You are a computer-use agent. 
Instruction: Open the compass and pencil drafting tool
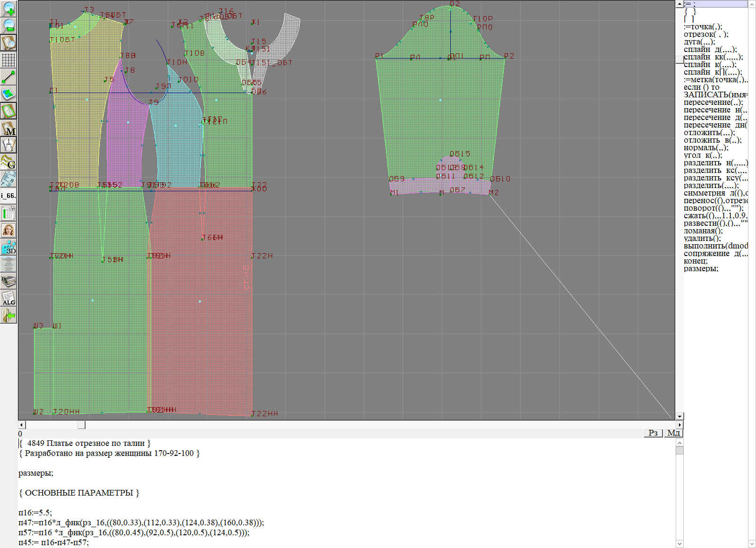coord(9,145)
